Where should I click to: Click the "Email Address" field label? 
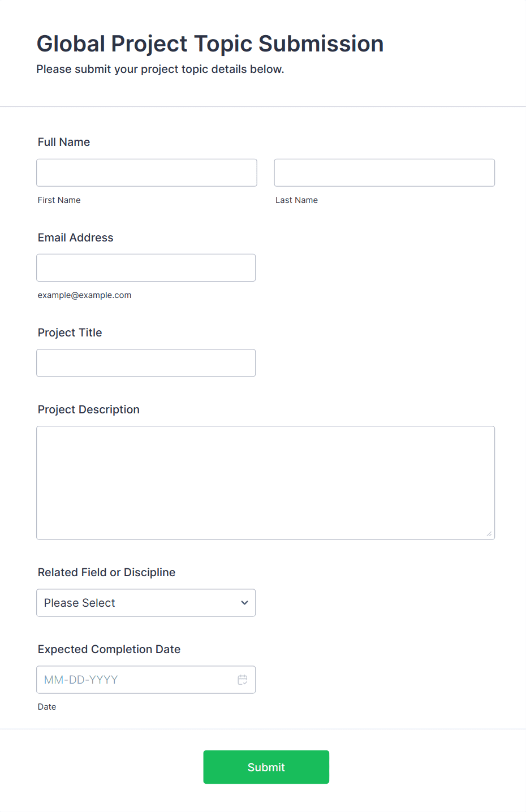[x=76, y=237]
